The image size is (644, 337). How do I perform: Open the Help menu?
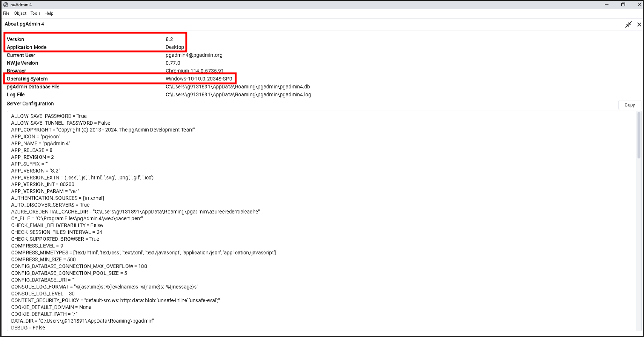pos(49,13)
